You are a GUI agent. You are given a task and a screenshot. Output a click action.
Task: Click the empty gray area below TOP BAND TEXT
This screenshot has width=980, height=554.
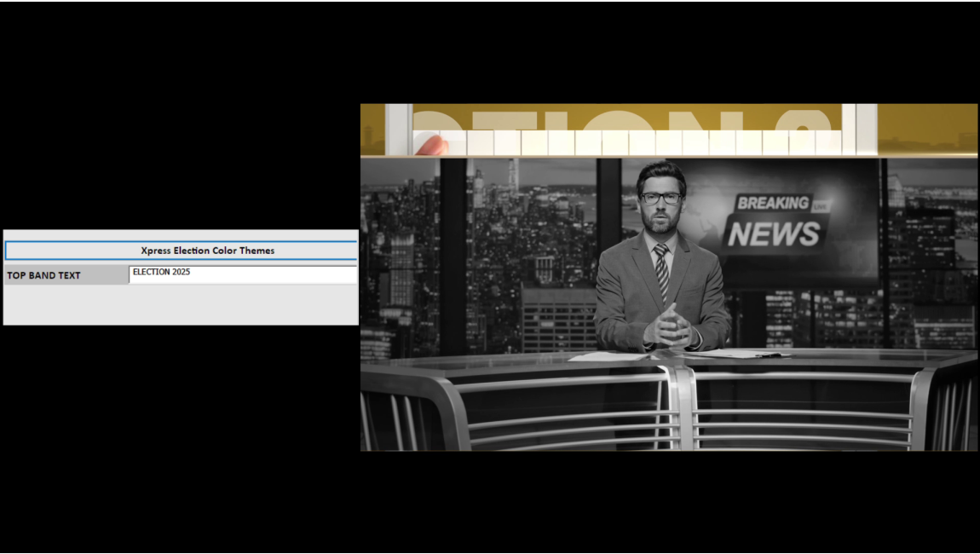[181, 304]
